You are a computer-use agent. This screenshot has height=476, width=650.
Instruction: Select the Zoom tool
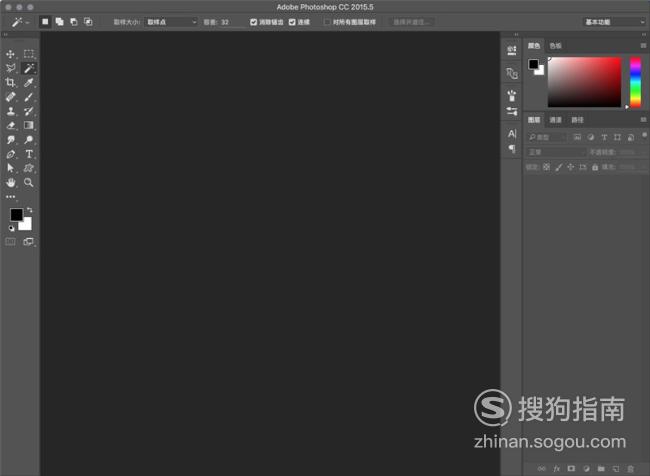29,182
